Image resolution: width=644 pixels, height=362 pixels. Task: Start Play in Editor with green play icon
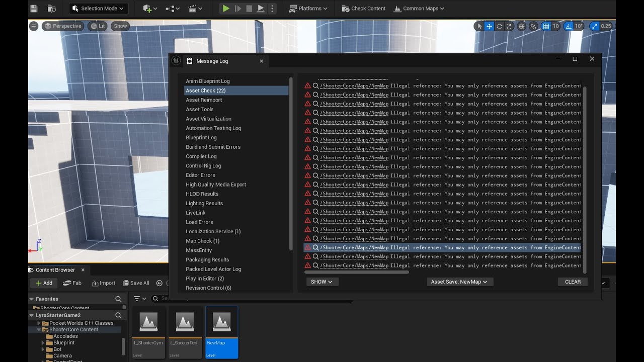coord(226,9)
